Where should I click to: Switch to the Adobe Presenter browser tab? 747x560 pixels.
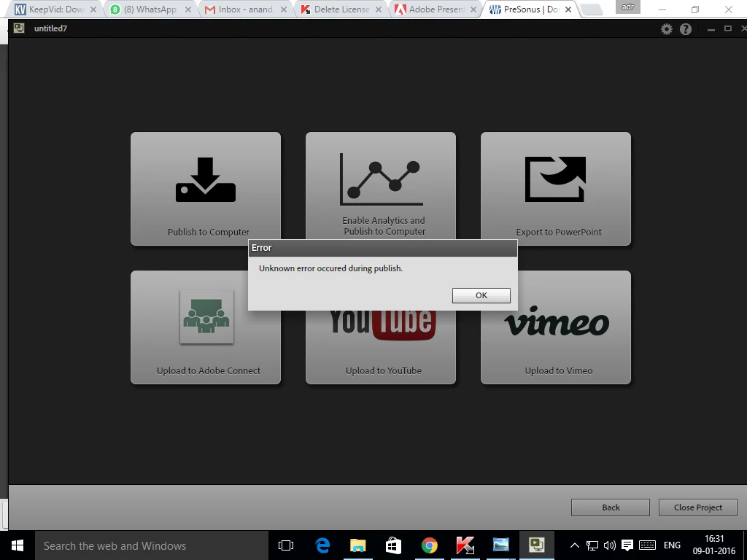(436, 9)
